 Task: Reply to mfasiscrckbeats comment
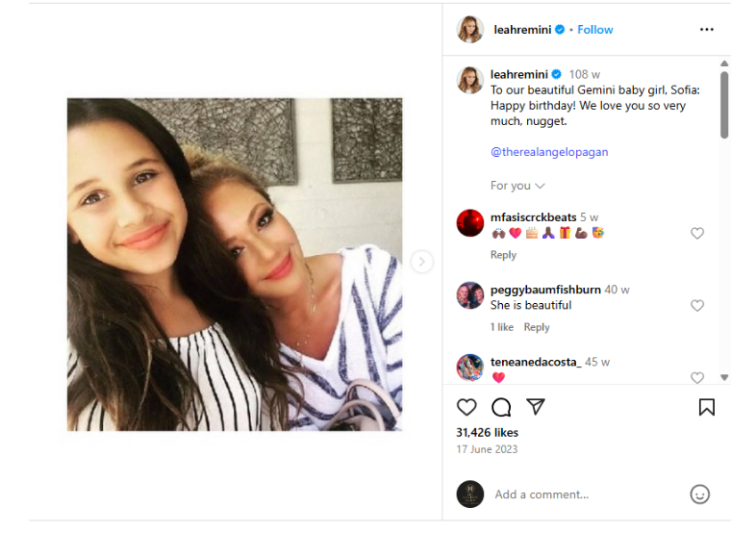coord(503,255)
